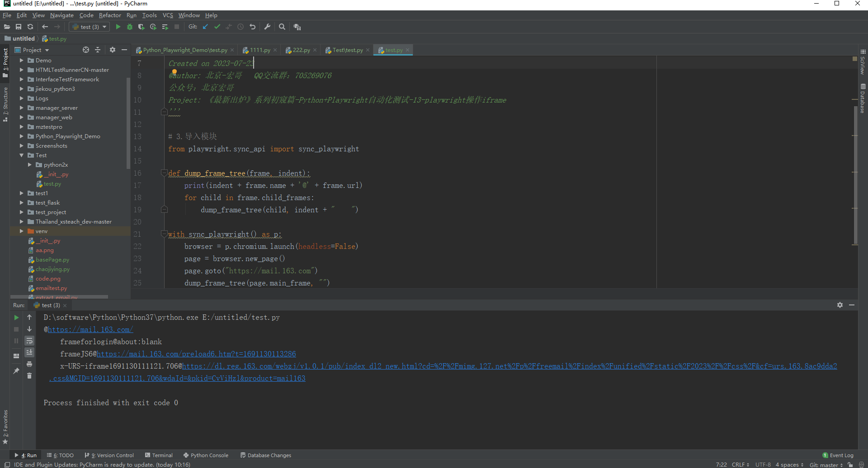Collapse the venv folder in Project tree
Viewport: 868px width, 468px height.
(x=21, y=231)
